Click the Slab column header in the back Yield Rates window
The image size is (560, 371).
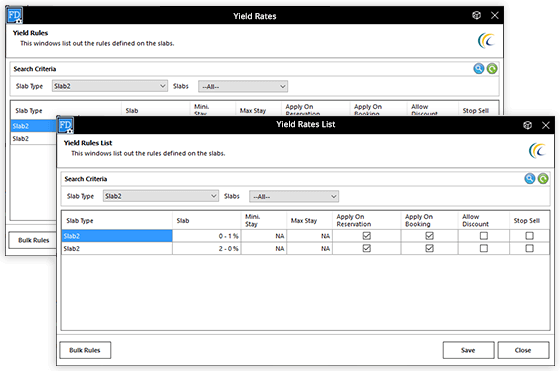[155, 109]
